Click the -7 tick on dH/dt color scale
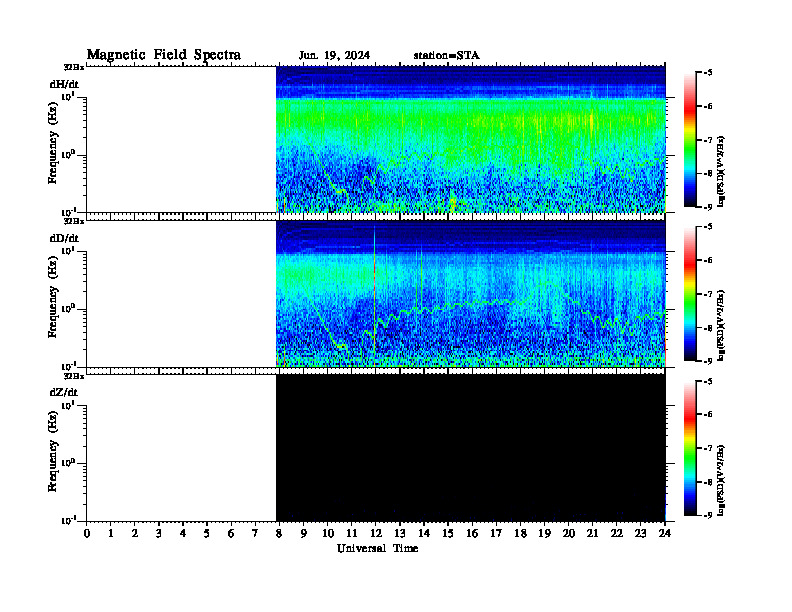 coord(708,140)
